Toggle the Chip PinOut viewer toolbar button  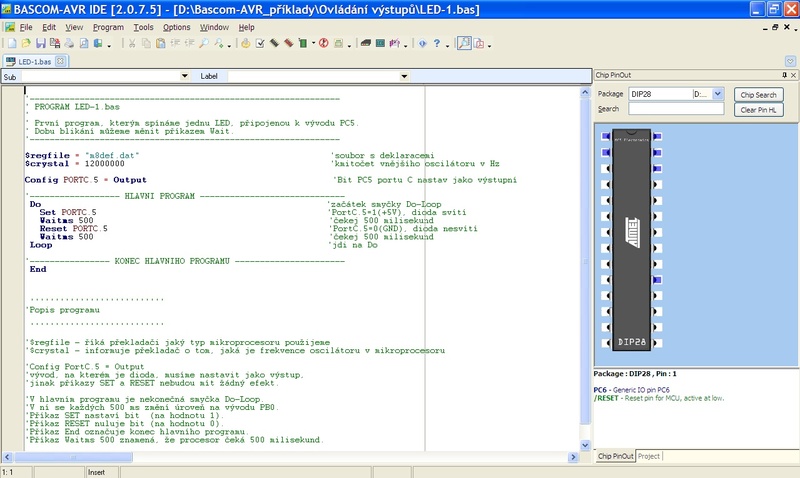(464, 43)
